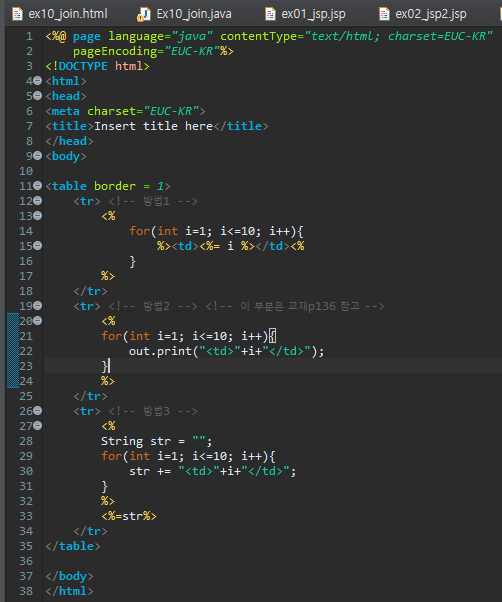Collapse the body tag at line 9
This screenshot has width=502, height=602.
[37, 155]
